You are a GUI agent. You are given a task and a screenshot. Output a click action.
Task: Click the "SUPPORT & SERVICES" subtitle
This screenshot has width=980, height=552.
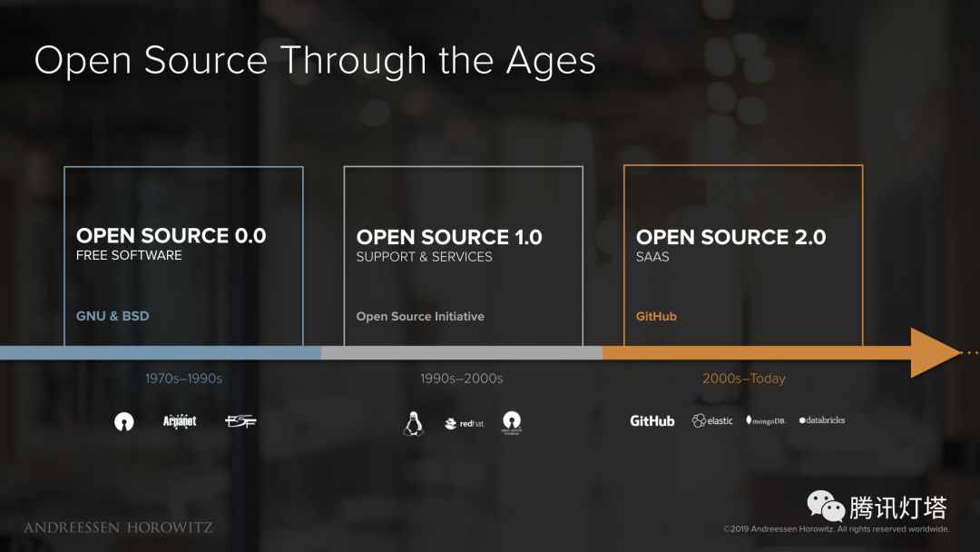point(425,257)
